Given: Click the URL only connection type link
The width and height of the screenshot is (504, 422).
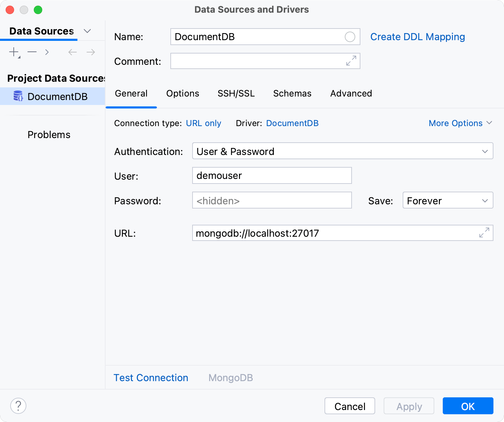Looking at the screenshot, I should pyautogui.click(x=203, y=123).
